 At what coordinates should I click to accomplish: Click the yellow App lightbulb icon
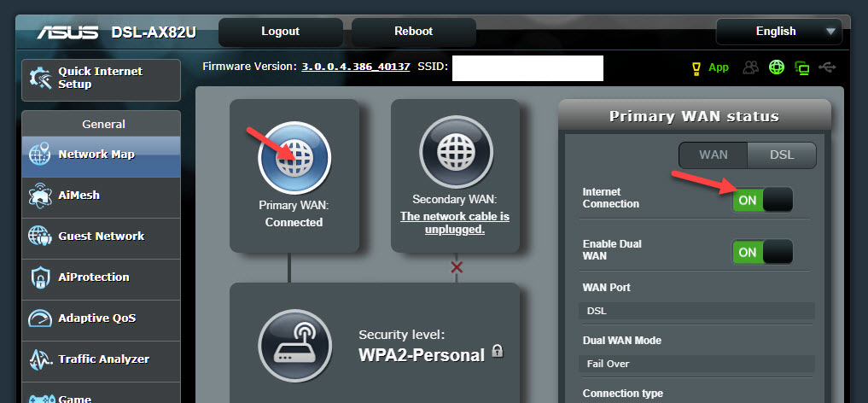[x=696, y=68]
